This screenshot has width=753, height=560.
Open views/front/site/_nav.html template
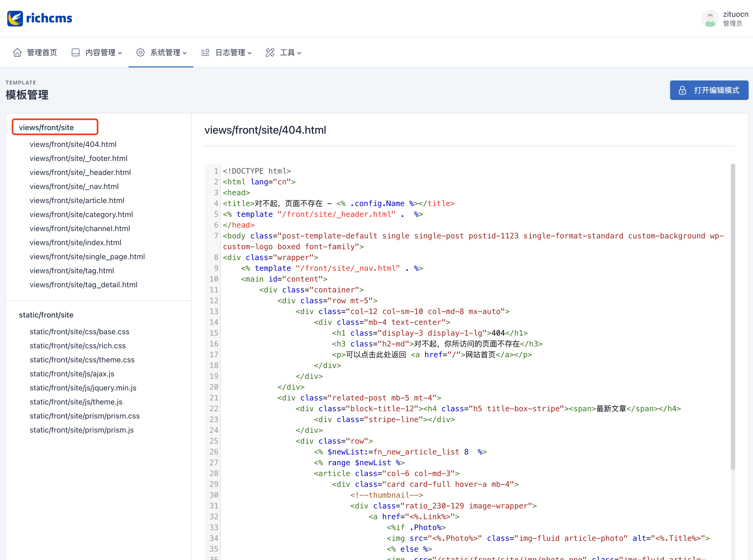[x=74, y=186]
